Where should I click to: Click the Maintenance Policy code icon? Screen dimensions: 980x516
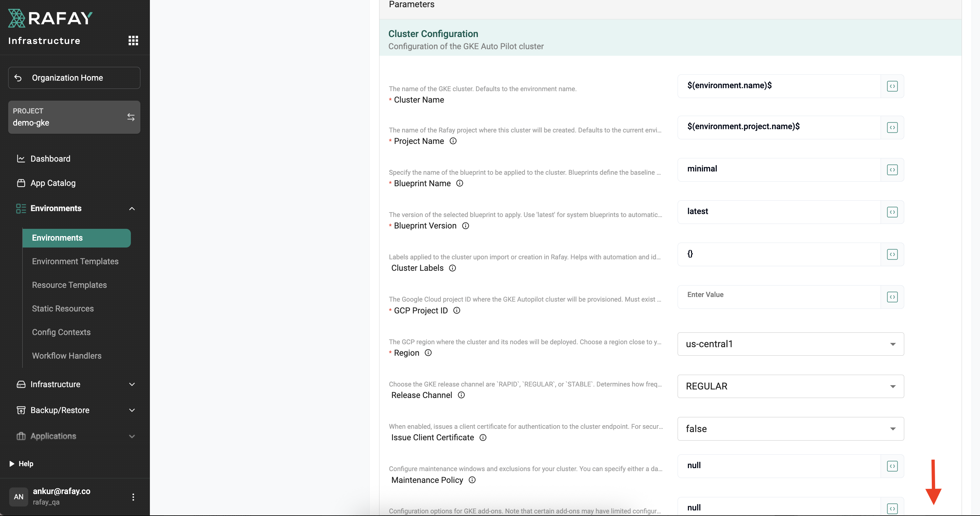tap(892, 466)
